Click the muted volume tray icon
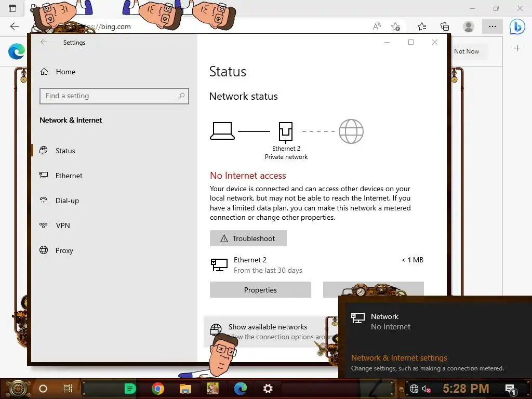 point(427,389)
